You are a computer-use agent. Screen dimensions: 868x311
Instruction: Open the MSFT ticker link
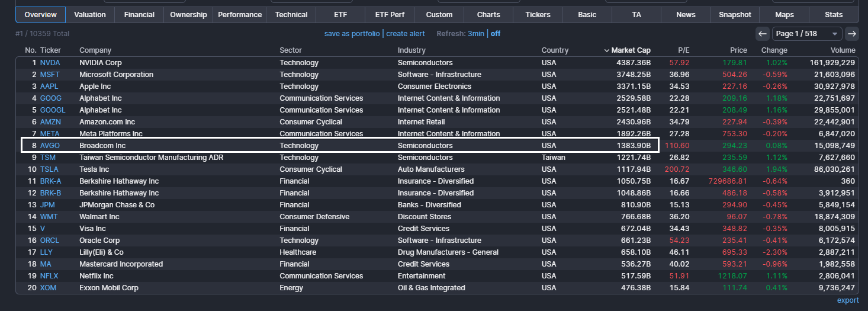tap(50, 74)
